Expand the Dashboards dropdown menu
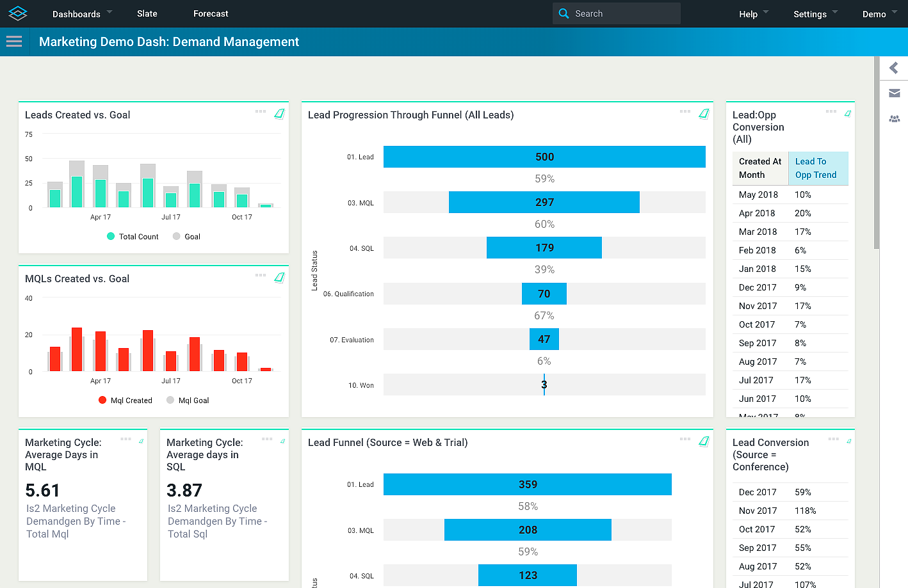This screenshot has width=908, height=588. pos(82,14)
